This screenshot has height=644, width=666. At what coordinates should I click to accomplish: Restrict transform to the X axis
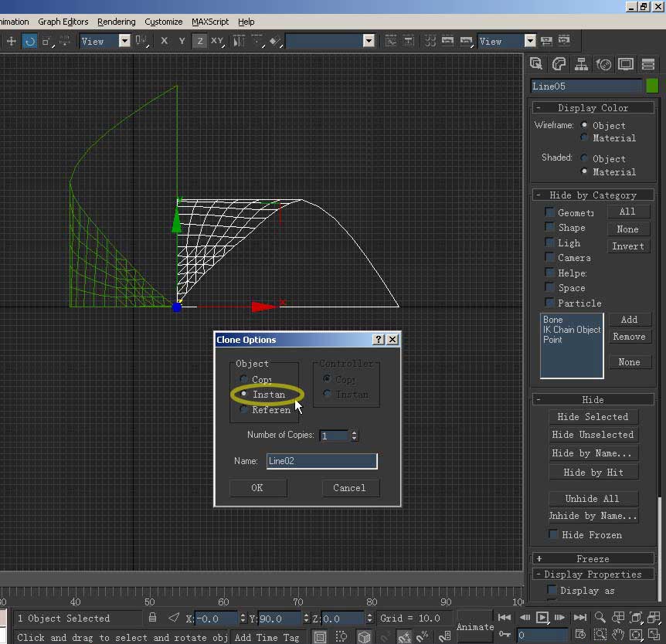[x=164, y=41]
